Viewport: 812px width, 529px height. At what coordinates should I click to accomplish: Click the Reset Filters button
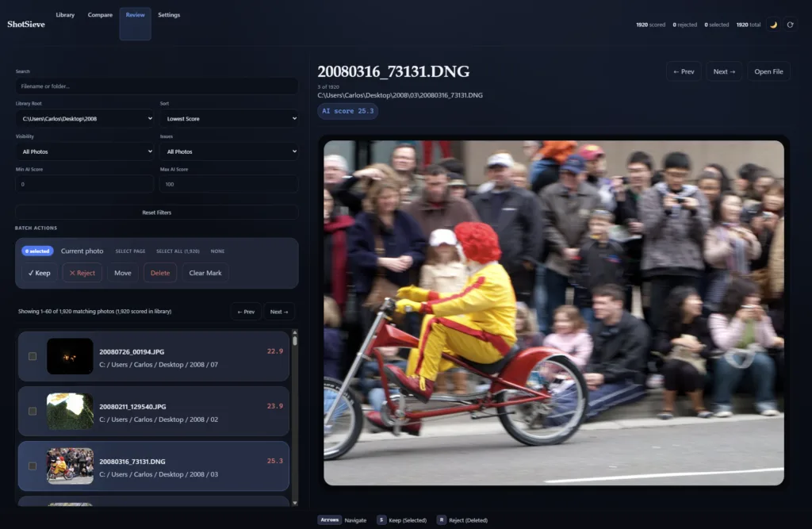(x=156, y=212)
